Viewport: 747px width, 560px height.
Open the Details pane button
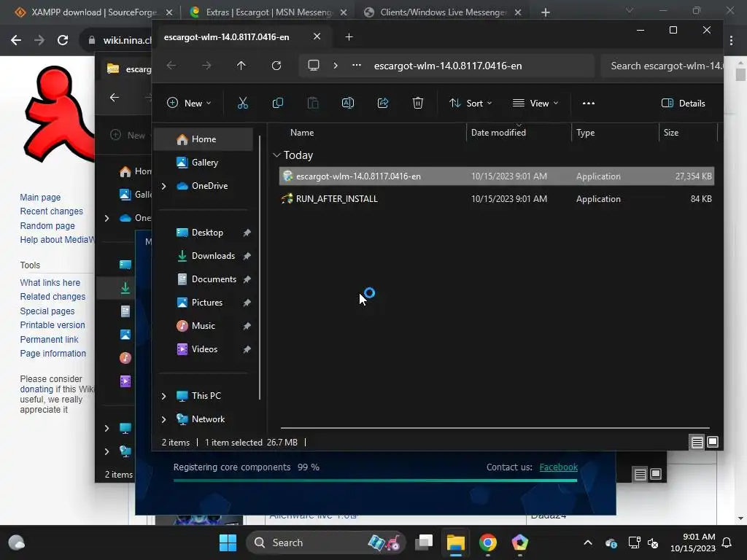(683, 103)
